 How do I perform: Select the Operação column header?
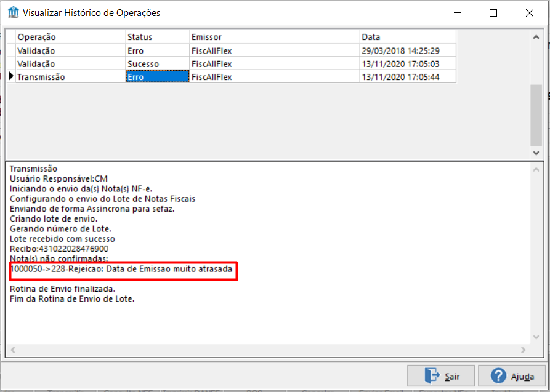[x=70, y=37]
